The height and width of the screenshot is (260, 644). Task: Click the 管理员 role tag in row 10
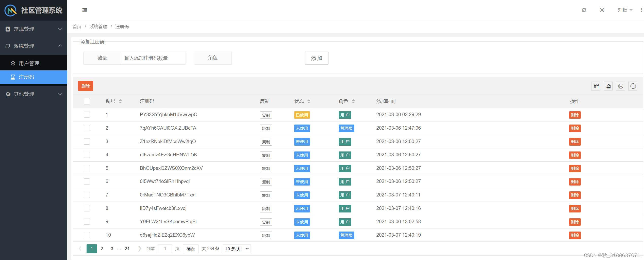346,235
